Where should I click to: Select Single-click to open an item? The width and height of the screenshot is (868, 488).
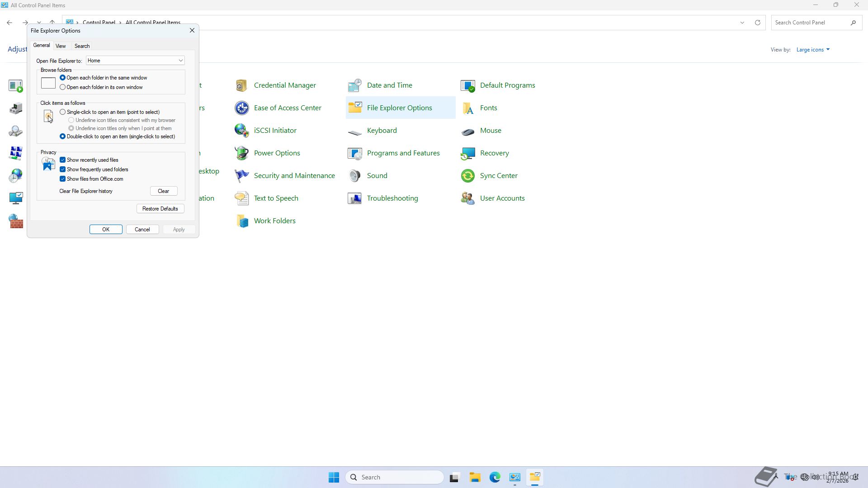[x=63, y=112]
